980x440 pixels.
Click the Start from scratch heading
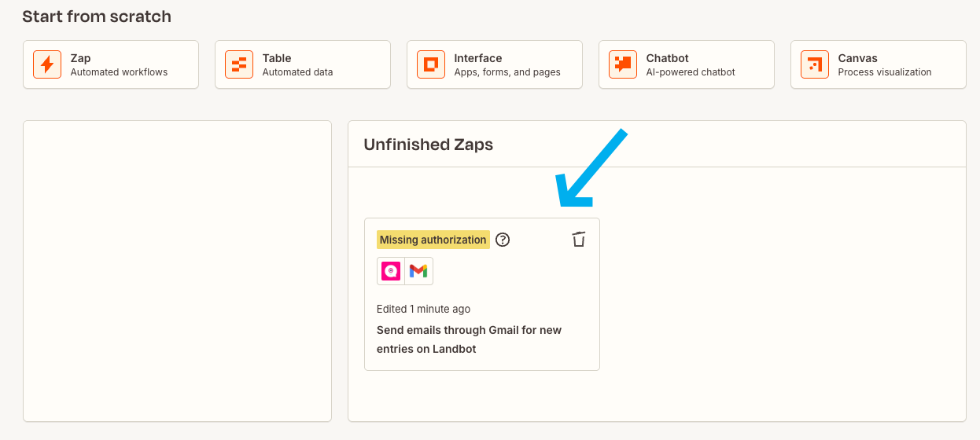97,16
